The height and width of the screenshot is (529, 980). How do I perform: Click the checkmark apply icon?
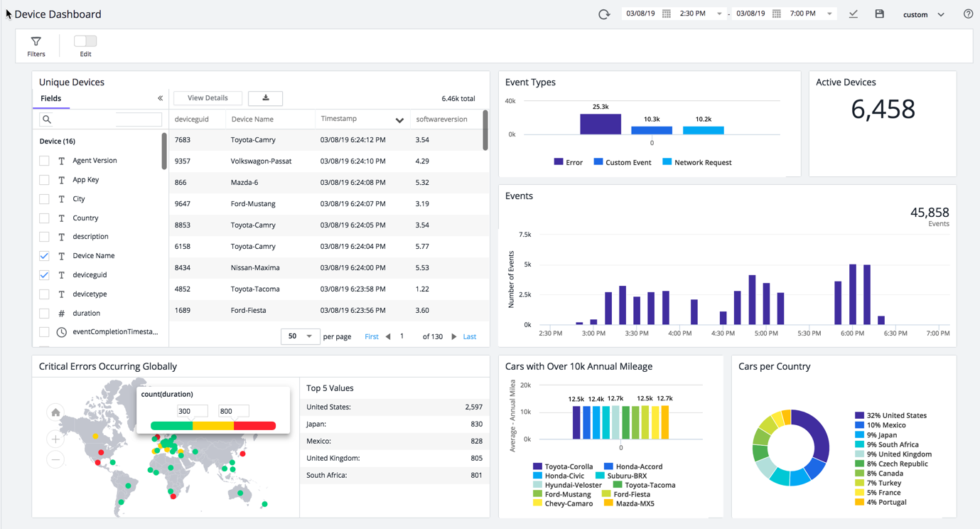click(853, 14)
